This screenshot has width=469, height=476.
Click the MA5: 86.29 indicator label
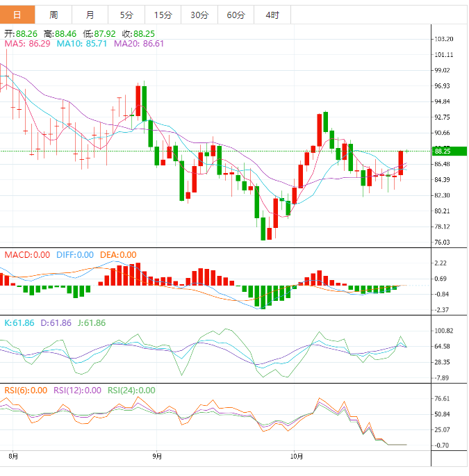27,44
